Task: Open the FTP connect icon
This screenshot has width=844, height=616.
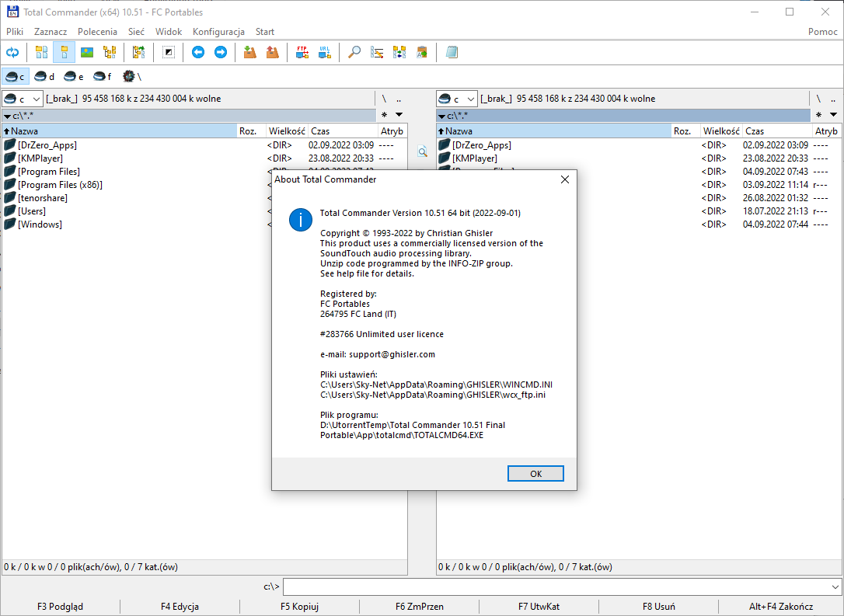Action: pyautogui.click(x=302, y=52)
